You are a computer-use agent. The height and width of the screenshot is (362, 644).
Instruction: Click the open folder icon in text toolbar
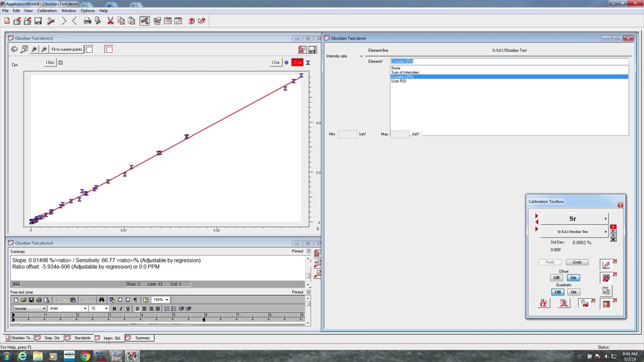pos(23,300)
